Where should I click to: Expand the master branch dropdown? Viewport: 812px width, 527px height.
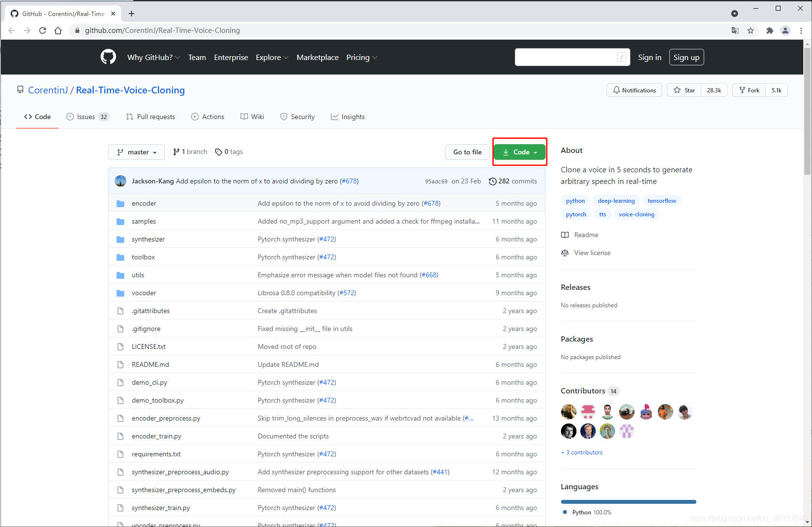137,152
